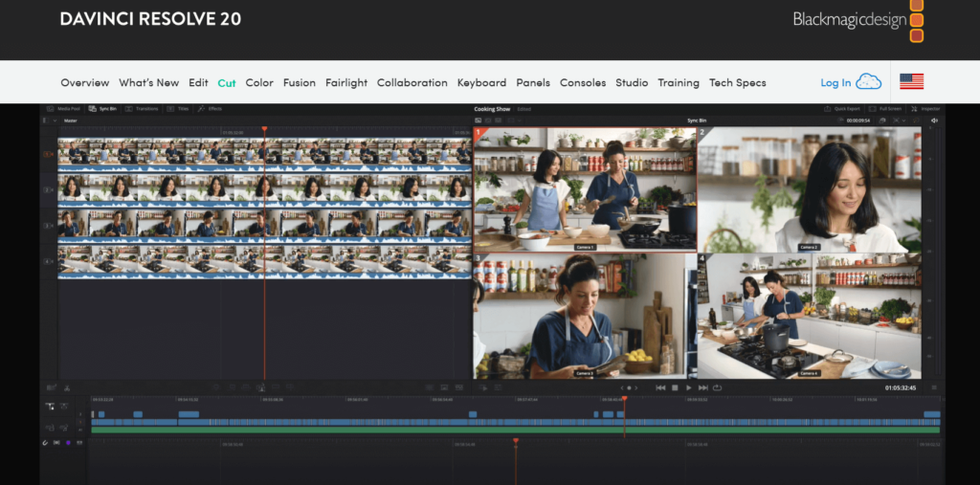The image size is (980, 485).
Task: Click the purple marker color button
Action: pyautogui.click(x=68, y=443)
